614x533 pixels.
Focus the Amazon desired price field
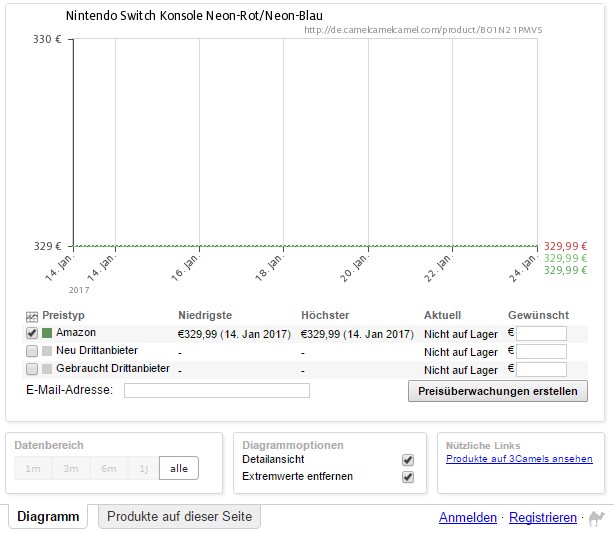pos(541,334)
